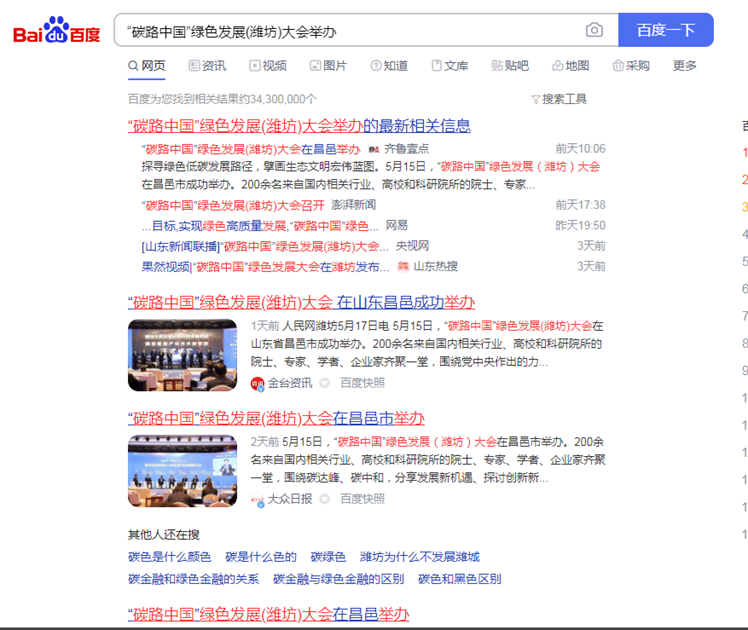This screenshot has height=630, width=748.
Task: Open the 地图 tab
Action: [571, 65]
